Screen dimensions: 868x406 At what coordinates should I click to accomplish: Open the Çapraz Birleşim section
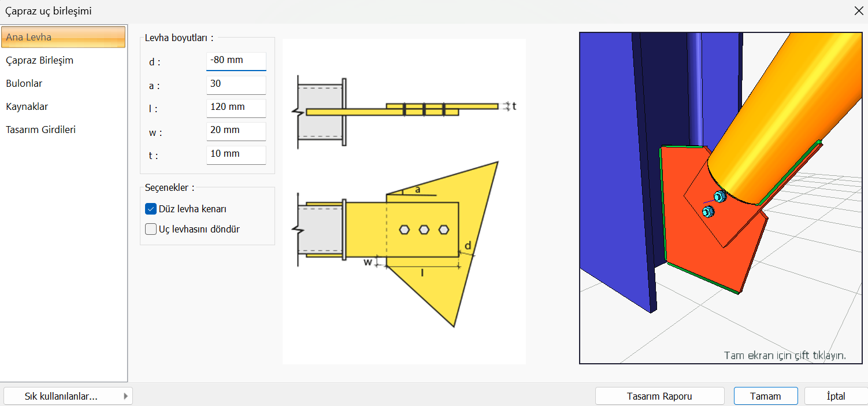(x=39, y=60)
